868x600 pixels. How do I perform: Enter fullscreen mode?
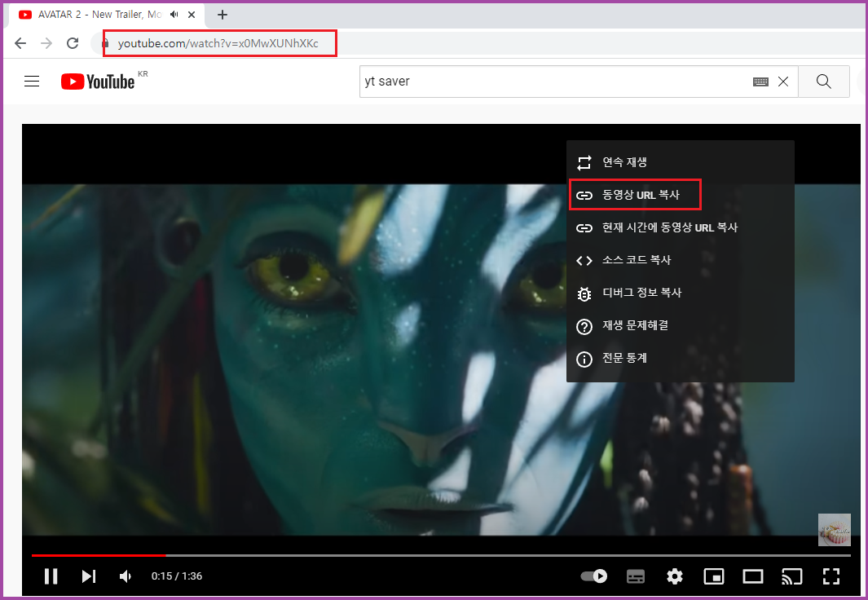click(x=831, y=576)
